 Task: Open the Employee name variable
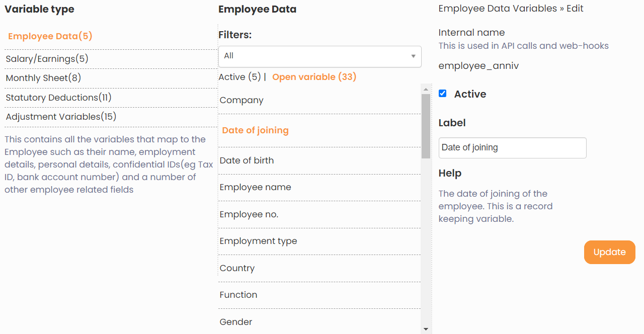tap(255, 187)
